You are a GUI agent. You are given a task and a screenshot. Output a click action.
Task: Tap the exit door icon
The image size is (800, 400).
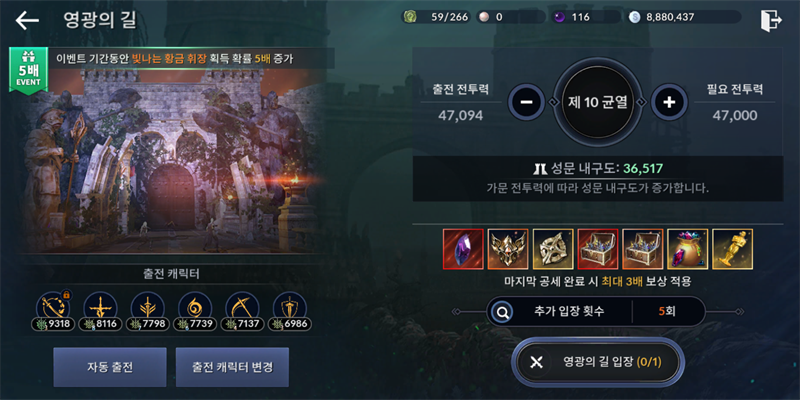(x=771, y=20)
